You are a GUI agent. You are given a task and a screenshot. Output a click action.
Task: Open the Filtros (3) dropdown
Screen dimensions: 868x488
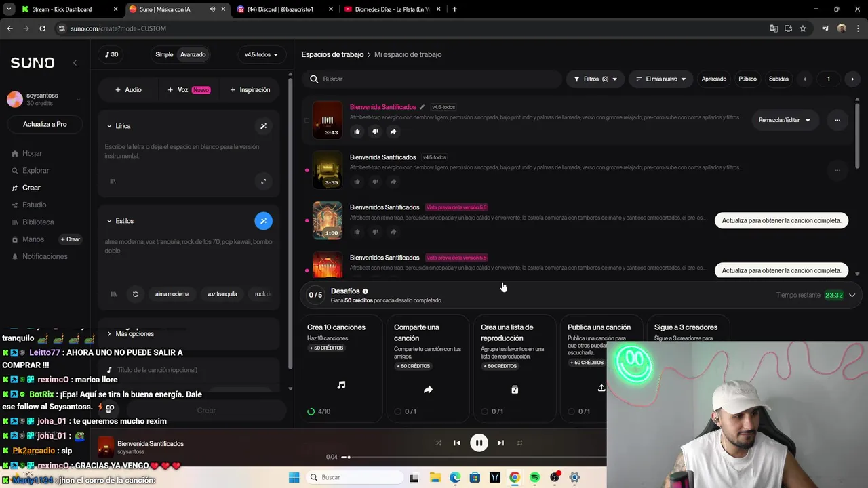pyautogui.click(x=595, y=79)
